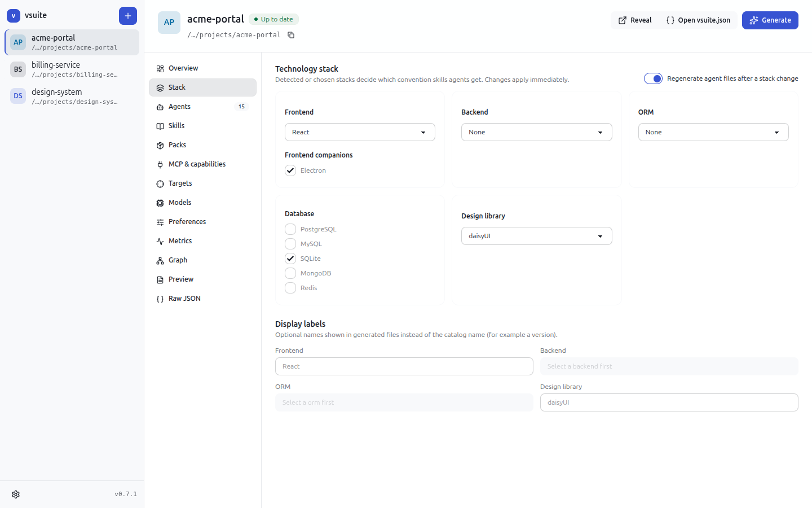
Task: Open the Frontend React dropdown
Action: (x=360, y=132)
